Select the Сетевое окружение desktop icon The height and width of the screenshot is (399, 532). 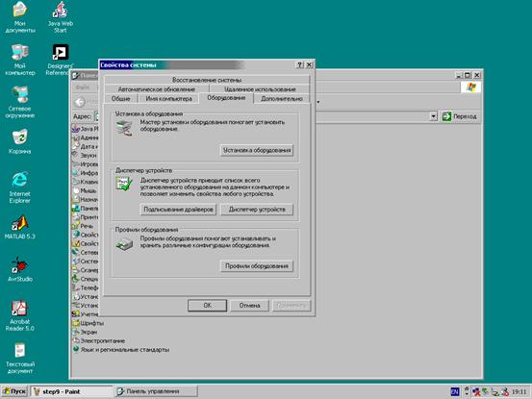point(19,102)
